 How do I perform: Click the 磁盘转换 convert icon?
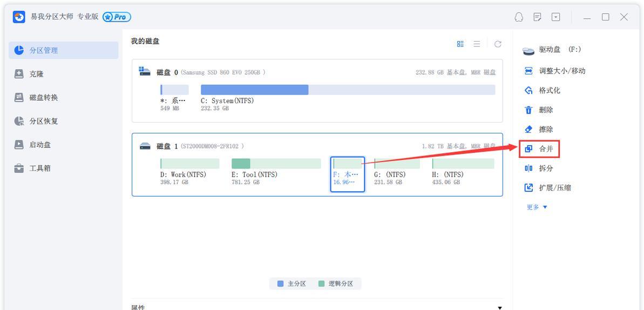click(19, 97)
